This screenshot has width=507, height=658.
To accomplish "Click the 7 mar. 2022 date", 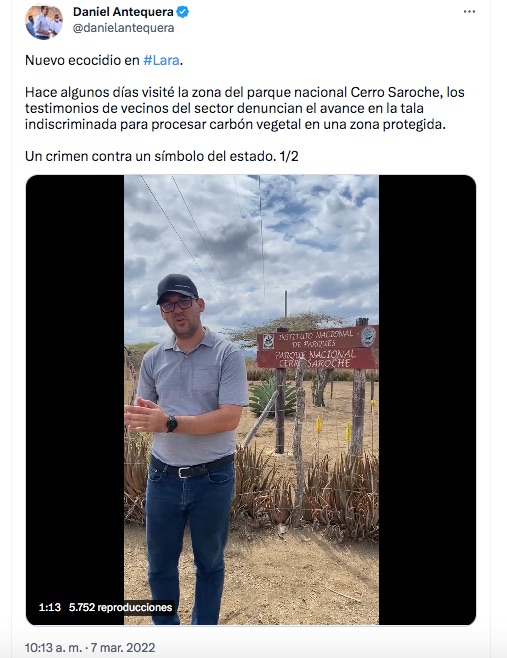I will (123, 648).
